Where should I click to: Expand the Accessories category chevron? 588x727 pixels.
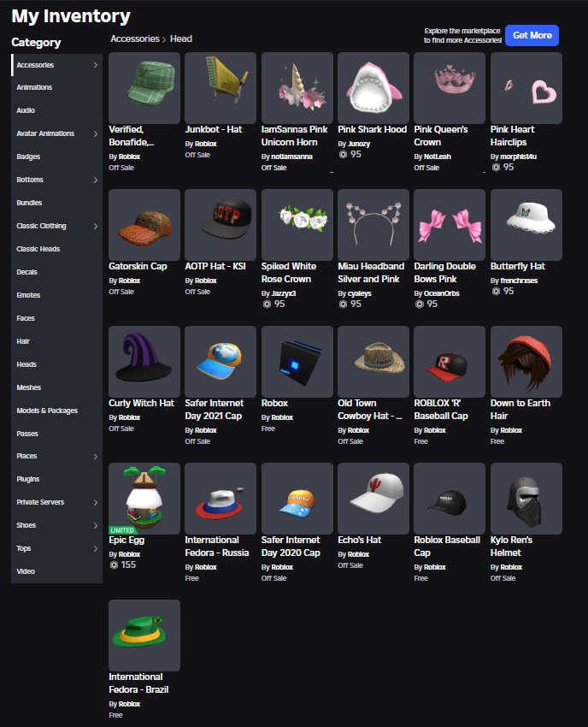coord(96,65)
